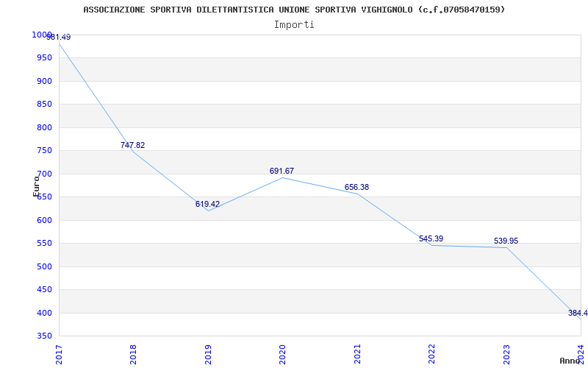Click the 900 y-axis tick label

click(45, 81)
